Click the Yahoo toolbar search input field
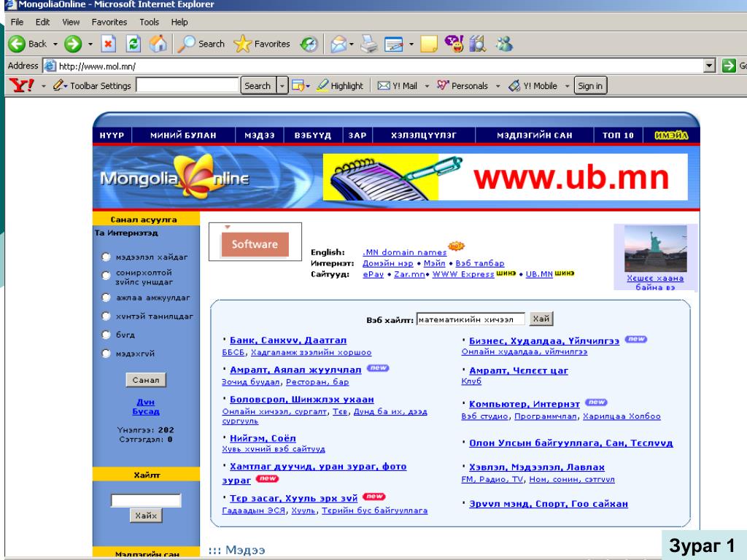This screenshot has width=747, height=560. pyautogui.click(x=187, y=85)
